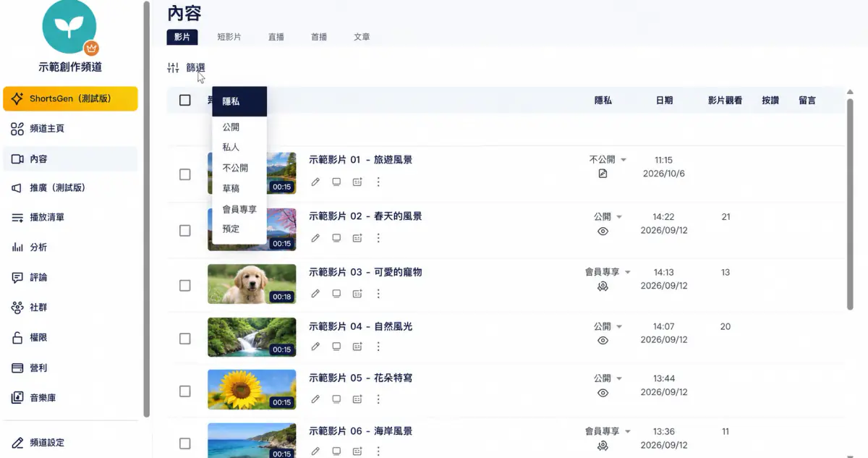Switch to the 短影片 tab
This screenshot has width=868, height=458.
(229, 37)
